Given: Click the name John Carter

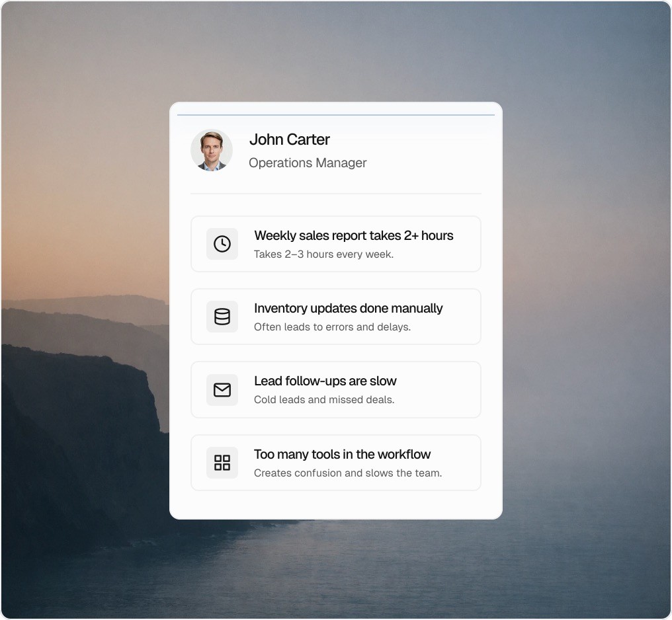Looking at the screenshot, I should [290, 139].
